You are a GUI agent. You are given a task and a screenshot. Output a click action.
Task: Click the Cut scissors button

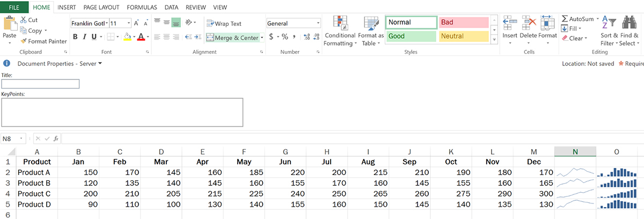pos(28,20)
